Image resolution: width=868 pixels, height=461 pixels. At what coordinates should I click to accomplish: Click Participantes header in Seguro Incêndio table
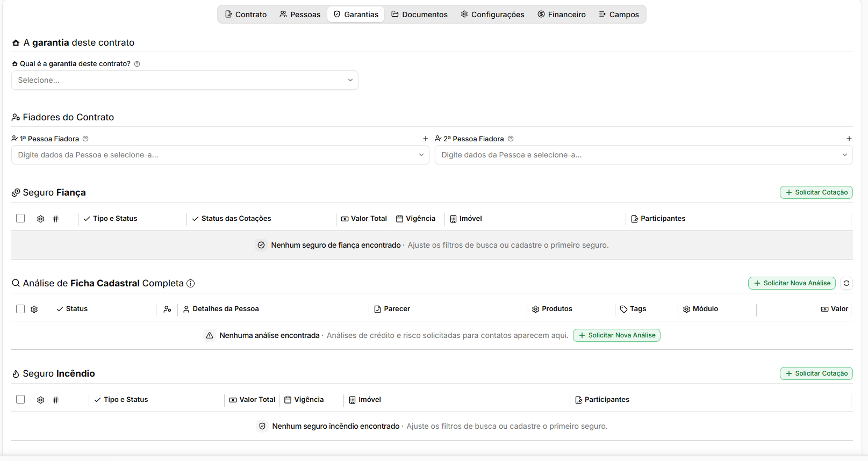tap(602, 400)
